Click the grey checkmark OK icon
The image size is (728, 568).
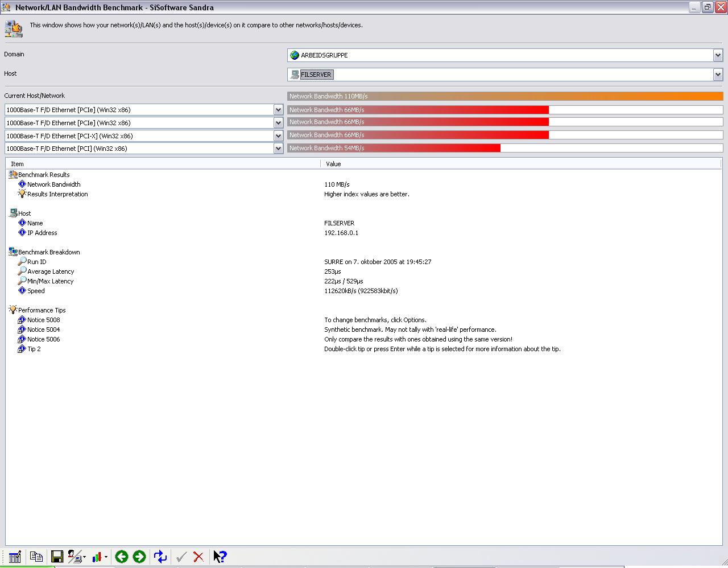181,557
